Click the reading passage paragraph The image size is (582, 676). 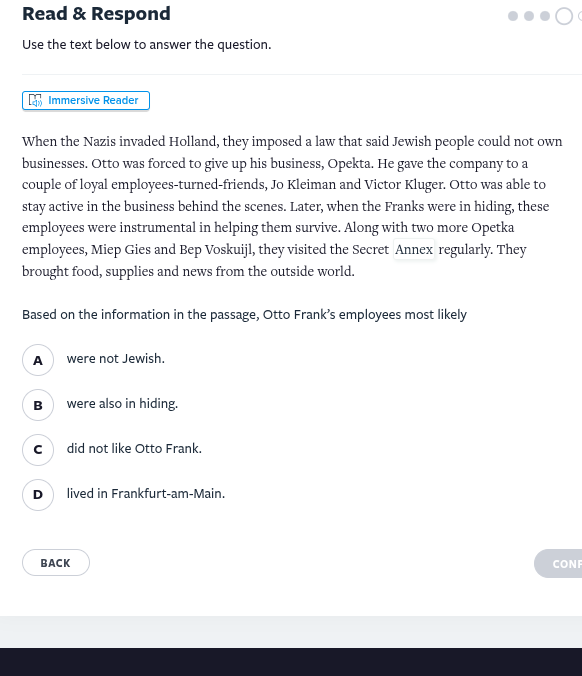pyautogui.click(x=292, y=206)
